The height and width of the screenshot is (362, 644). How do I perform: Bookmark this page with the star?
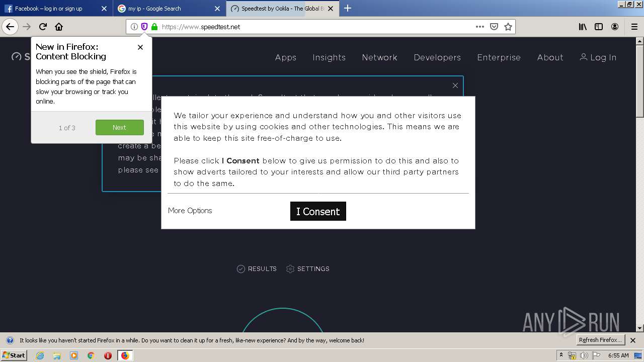[x=508, y=27]
